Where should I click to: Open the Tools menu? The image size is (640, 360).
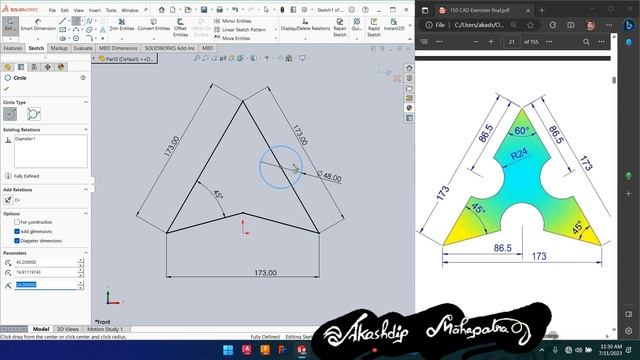[x=111, y=10]
